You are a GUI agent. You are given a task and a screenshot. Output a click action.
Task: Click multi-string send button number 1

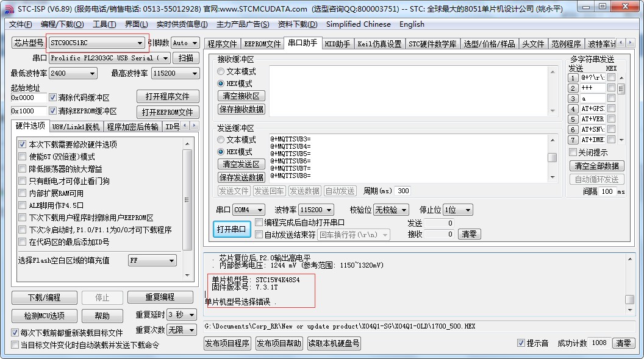point(573,77)
